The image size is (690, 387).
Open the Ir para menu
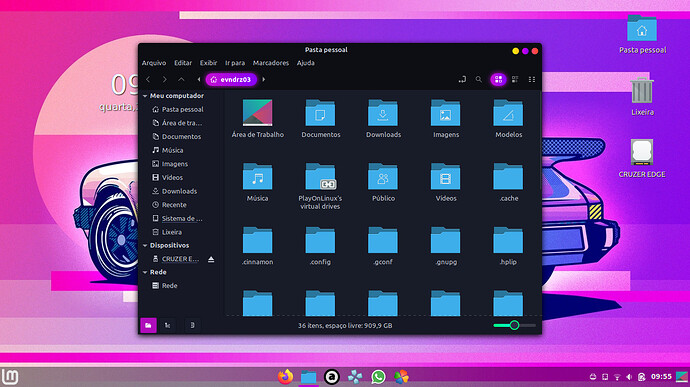235,63
